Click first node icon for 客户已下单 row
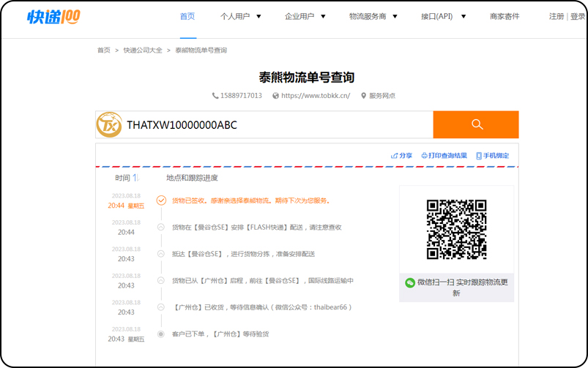The image size is (588, 368). pos(161,334)
